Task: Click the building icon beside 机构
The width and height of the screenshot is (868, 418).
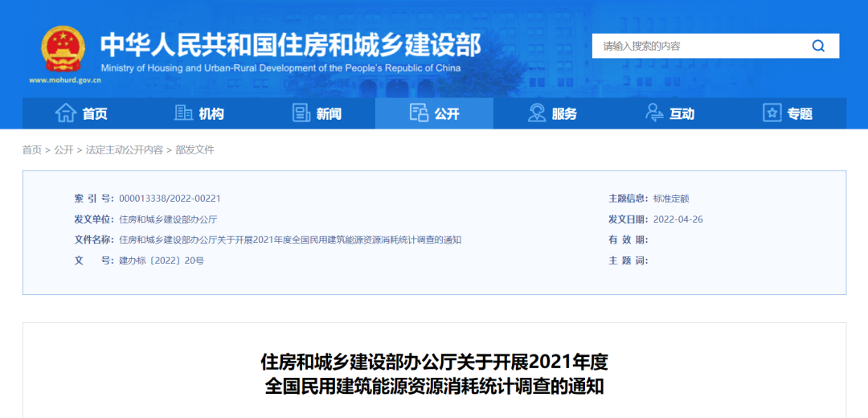Action: (183, 113)
